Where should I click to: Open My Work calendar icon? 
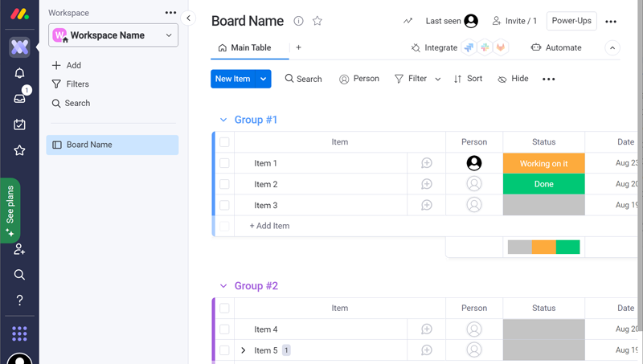click(19, 125)
